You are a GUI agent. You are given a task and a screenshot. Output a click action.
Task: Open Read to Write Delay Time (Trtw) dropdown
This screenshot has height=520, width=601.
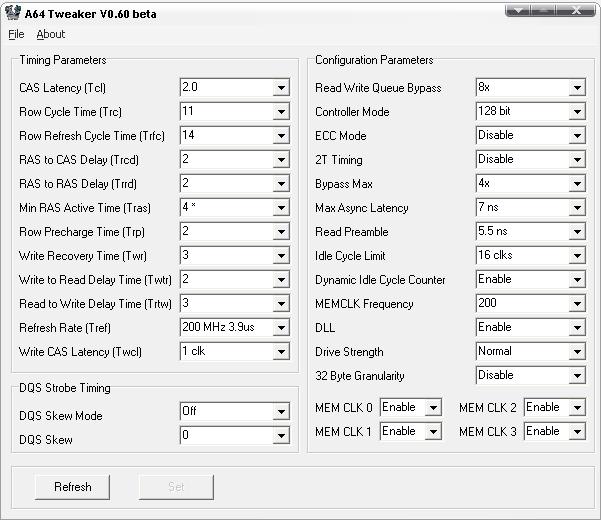tap(235, 303)
